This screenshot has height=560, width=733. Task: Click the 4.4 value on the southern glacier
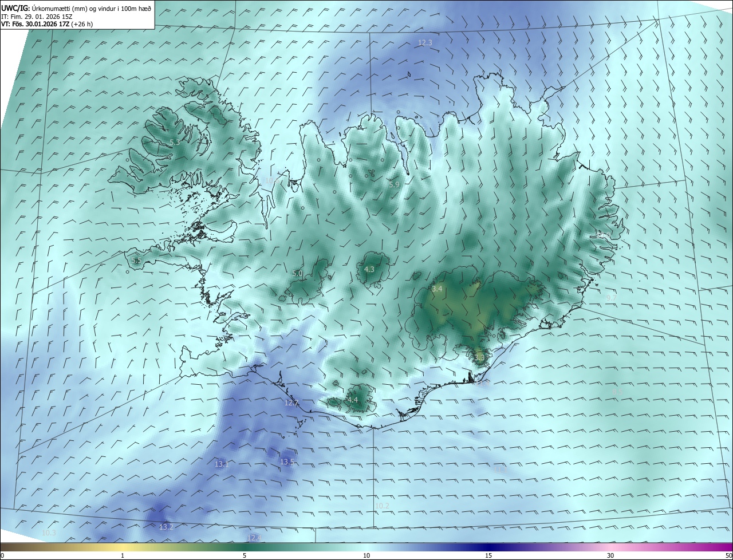pos(352,400)
